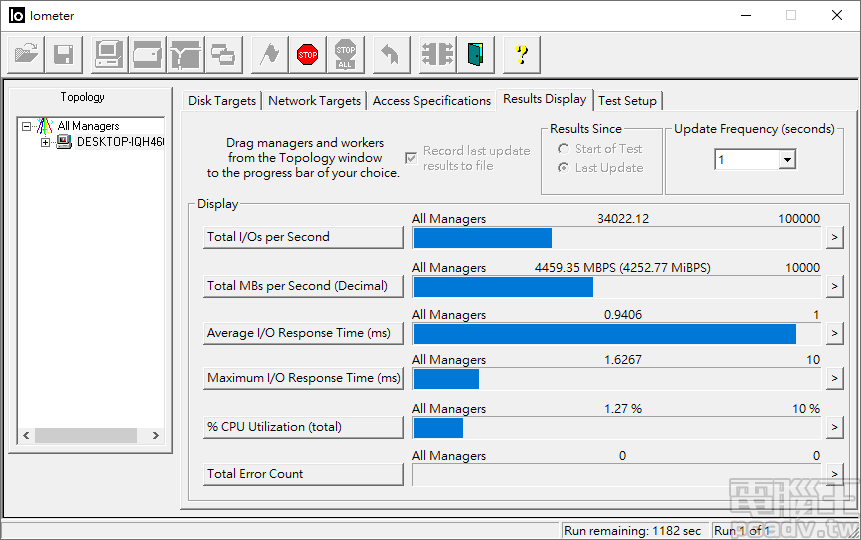Click Average I/O Response Time button
861x540 pixels.
303,333
